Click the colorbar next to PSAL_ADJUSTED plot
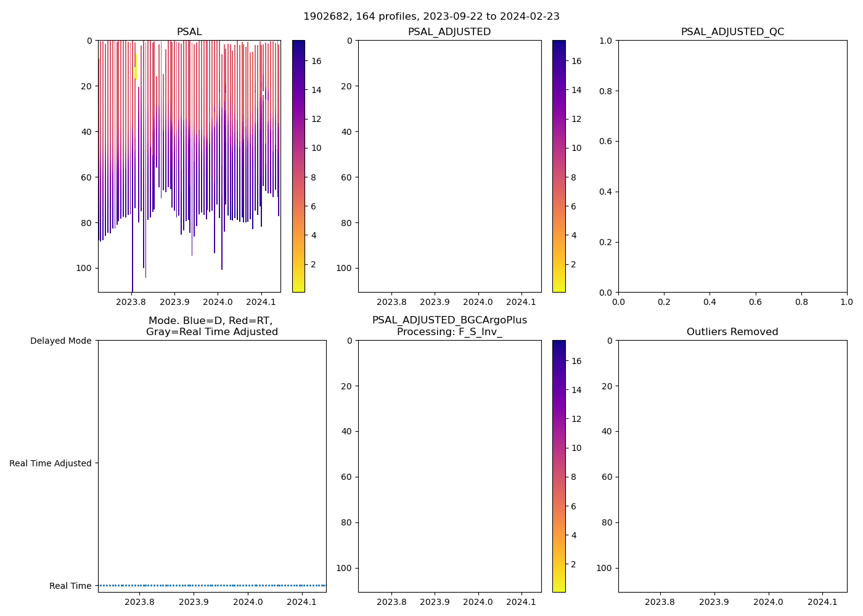Viewport: 863px width, 616px height. (558, 166)
